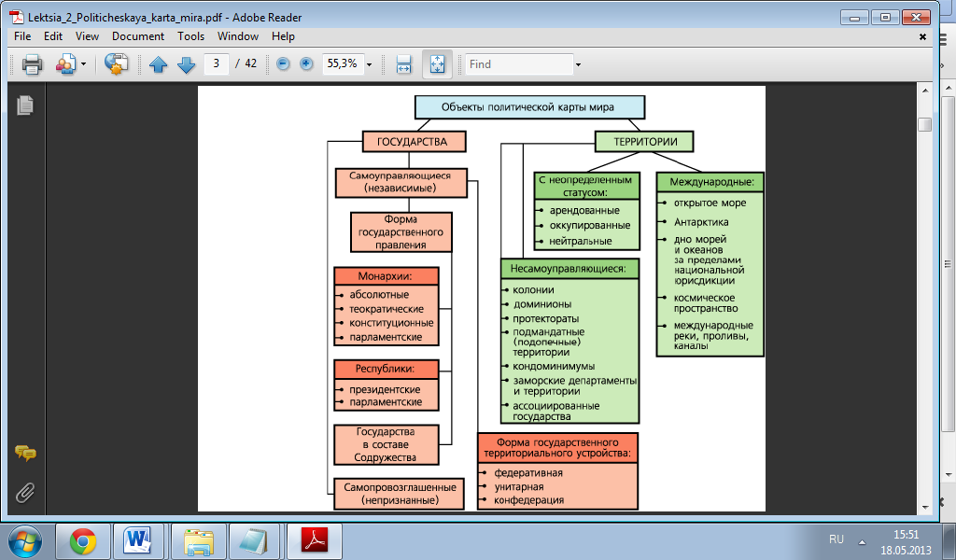
Task: Click the 'Монархии:' header
Action: point(386,276)
